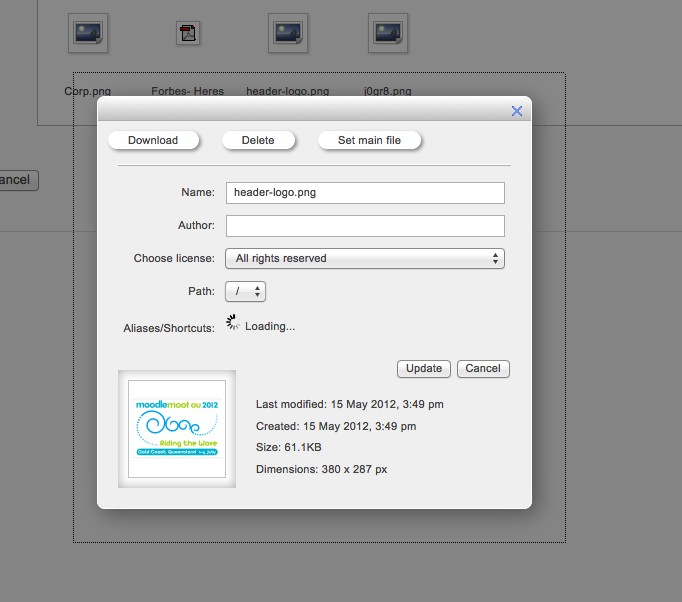682x602 pixels.
Task: Click the Created date text
Action: [x=336, y=426]
